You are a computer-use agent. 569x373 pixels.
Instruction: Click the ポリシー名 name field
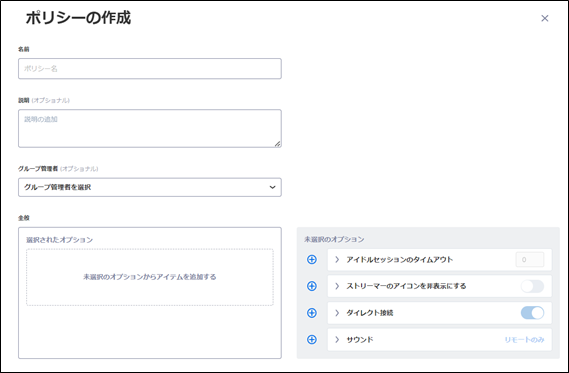point(150,69)
